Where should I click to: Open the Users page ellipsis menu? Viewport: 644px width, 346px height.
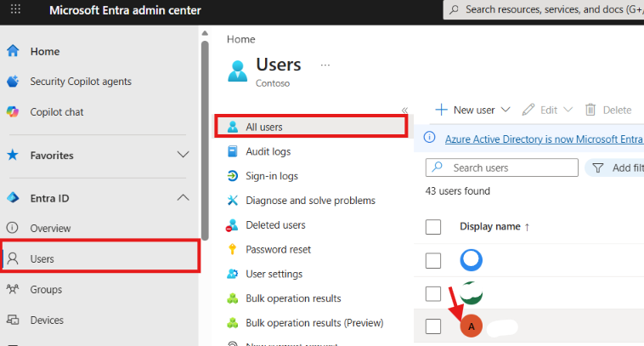point(325,65)
